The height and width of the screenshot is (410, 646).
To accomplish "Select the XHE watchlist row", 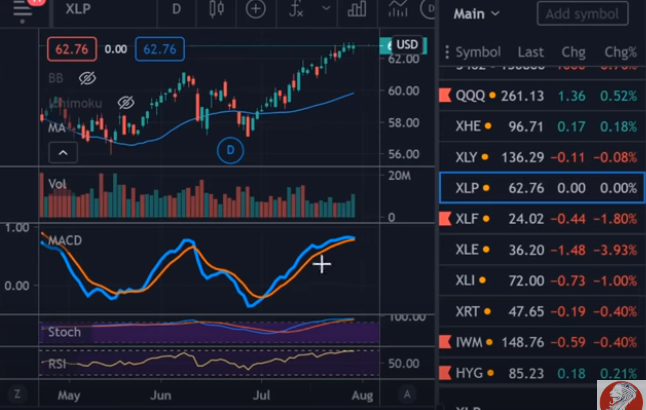I will (x=542, y=126).
